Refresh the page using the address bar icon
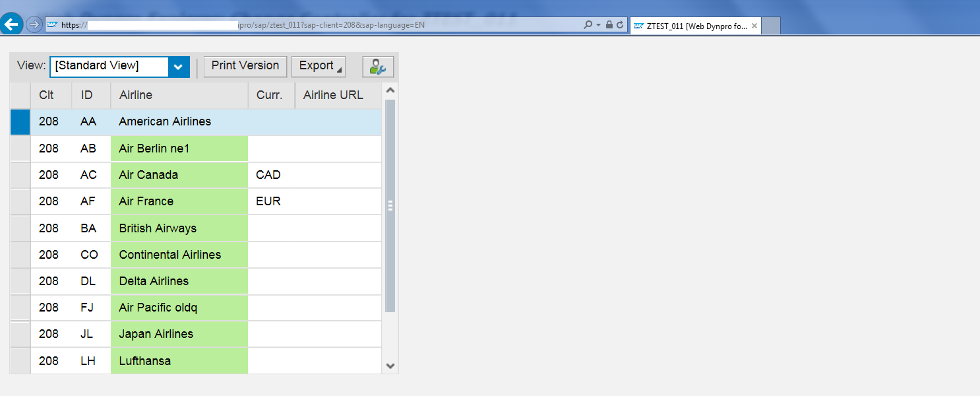 pyautogui.click(x=620, y=24)
